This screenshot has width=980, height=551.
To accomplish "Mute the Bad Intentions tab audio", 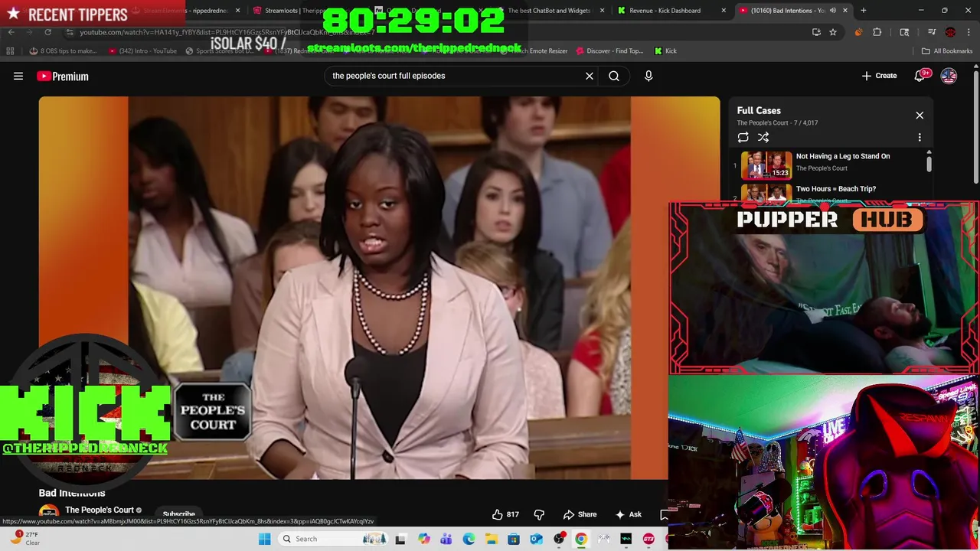I will [x=832, y=11].
